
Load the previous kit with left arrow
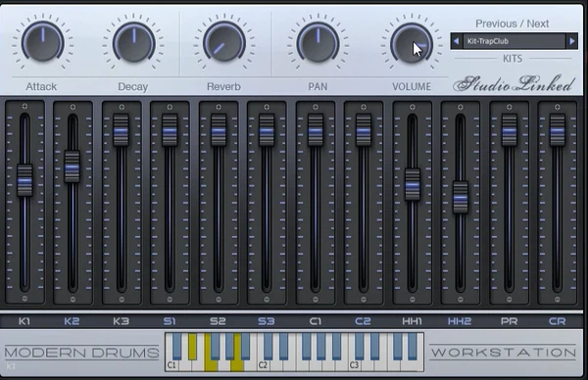tap(456, 41)
